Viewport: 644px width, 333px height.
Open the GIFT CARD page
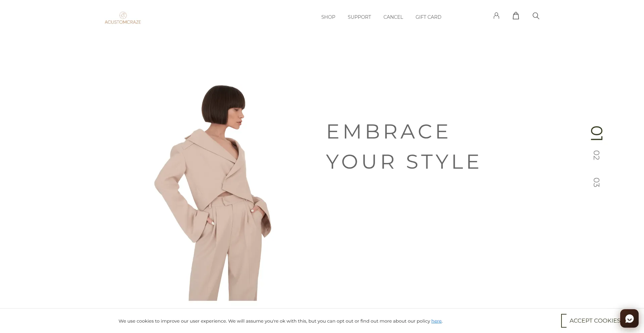(428, 17)
